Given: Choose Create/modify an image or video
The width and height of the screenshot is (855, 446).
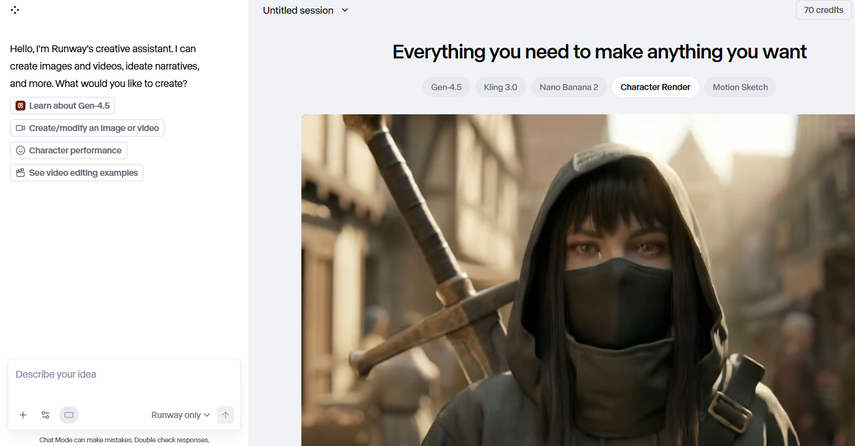Looking at the screenshot, I should [x=87, y=128].
